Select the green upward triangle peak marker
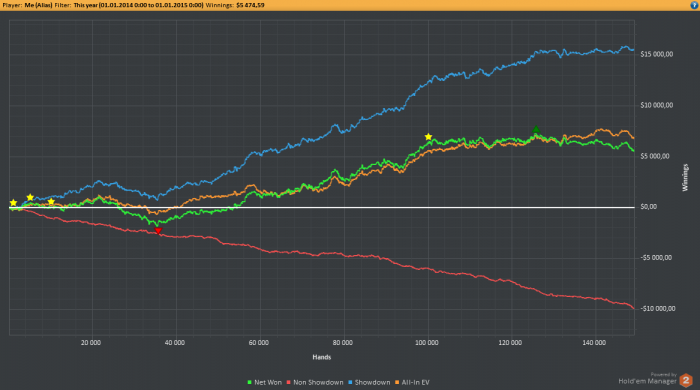Viewport: 700px width, 390px height. pos(536,129)
